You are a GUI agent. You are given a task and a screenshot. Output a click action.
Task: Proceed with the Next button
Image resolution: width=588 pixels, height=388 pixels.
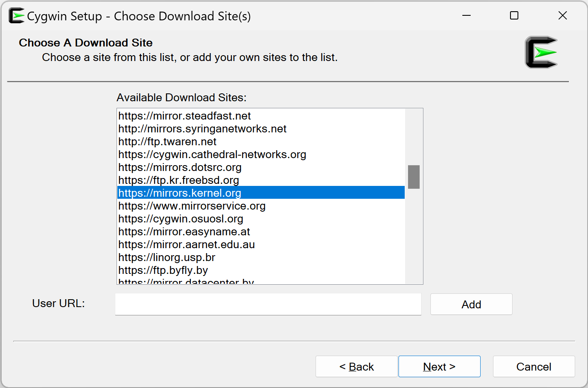[440, 366]
